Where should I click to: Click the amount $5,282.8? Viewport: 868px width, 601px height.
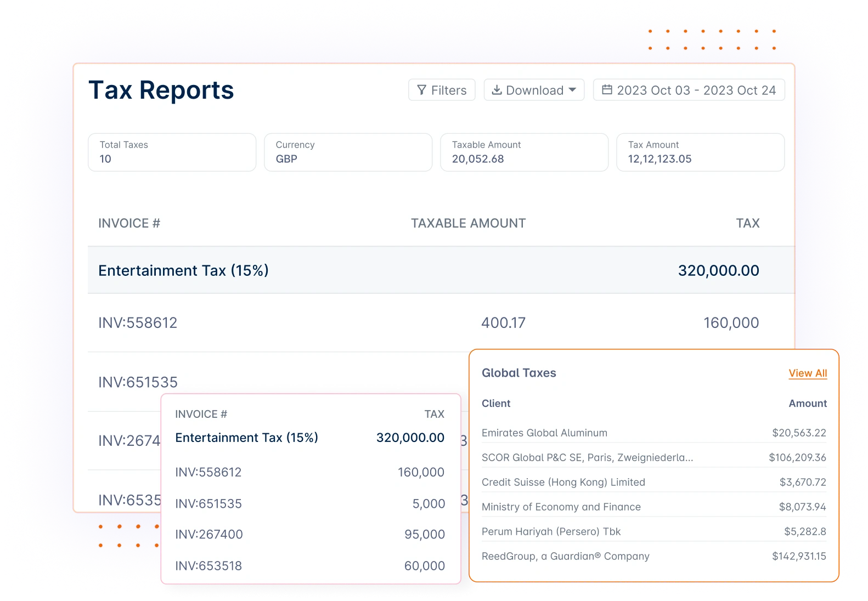coord(805,531)
